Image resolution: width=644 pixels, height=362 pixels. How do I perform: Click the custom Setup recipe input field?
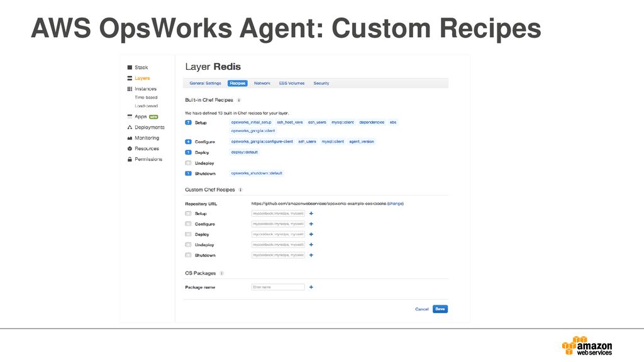pos(278,214)
